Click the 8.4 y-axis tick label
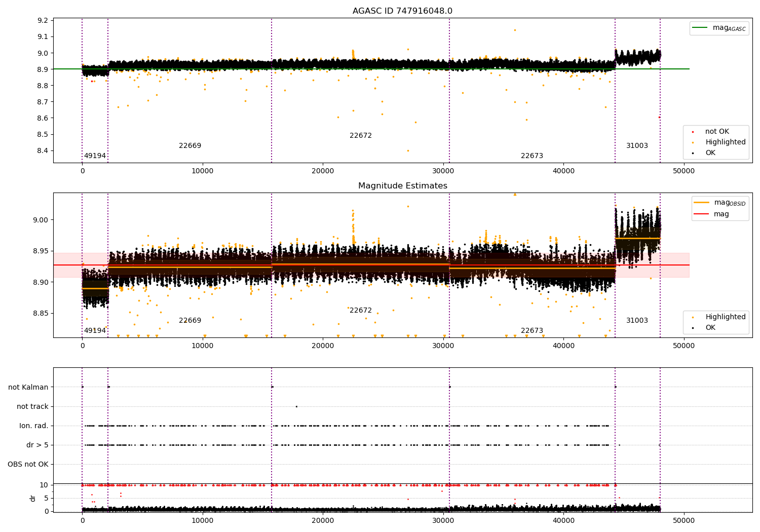This screenshot has width=760, height=532. (43, 151)
